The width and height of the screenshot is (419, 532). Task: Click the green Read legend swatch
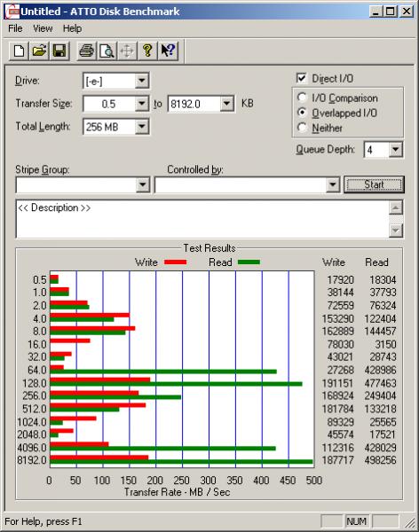(x=249, y=262)
